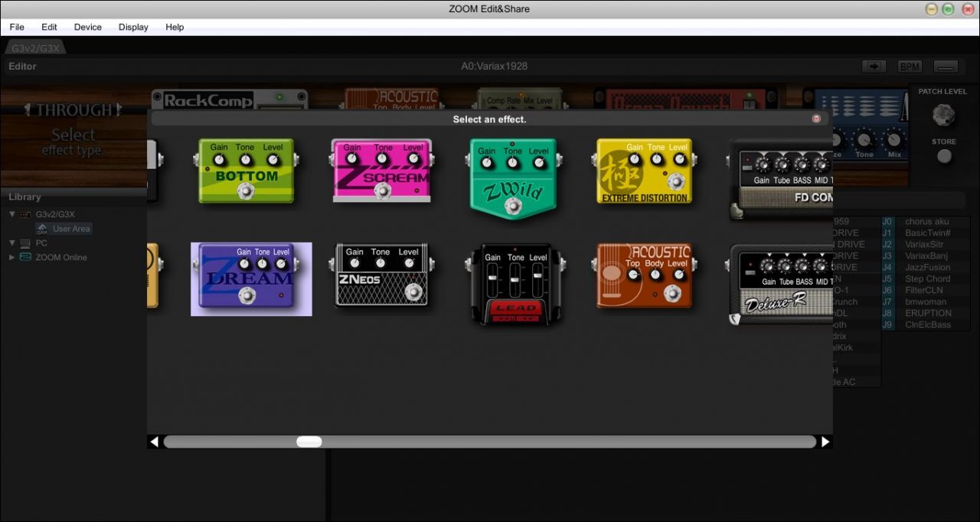This screenshot has width=980, height=522.
Task: Select the orange Acoustic pedal in the dialog
Action: (x=644, y=276)
